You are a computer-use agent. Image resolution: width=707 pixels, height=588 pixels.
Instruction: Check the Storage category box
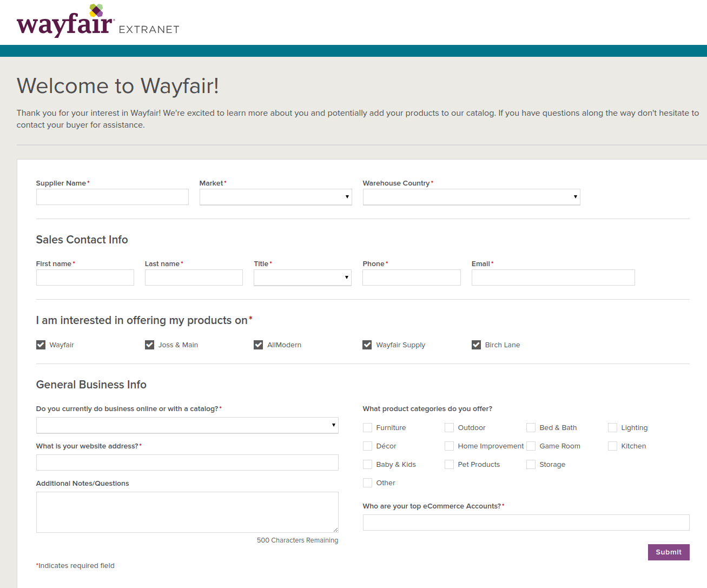pyautogui.click(x=531, y=465)
